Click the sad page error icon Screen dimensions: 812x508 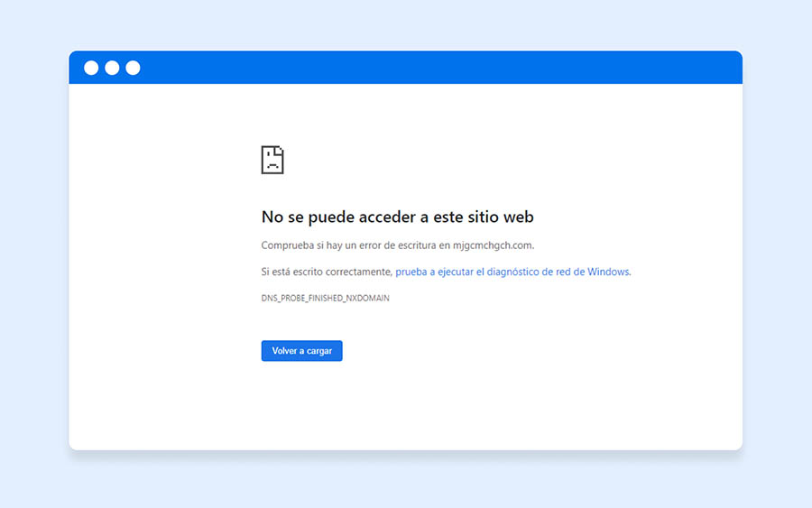tap(272, 160)
